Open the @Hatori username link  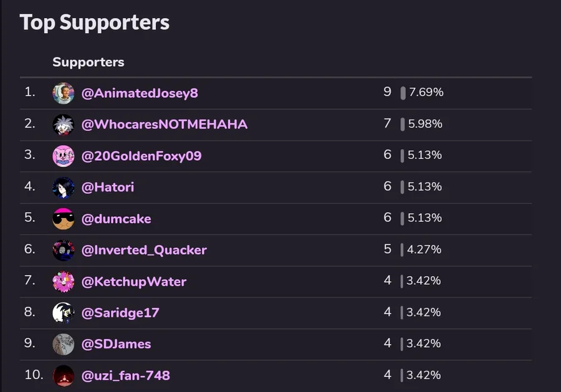pos(108,187)
